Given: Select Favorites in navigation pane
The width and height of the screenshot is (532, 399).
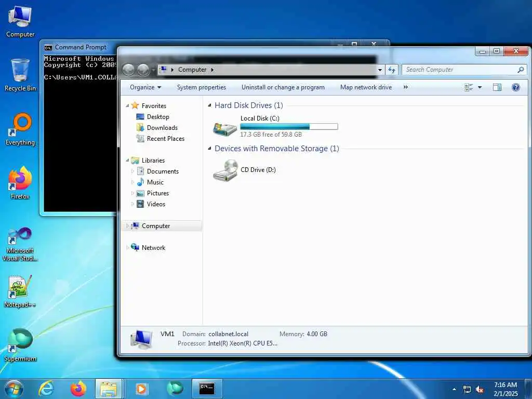Looking at the screenshot, I should tap(154, 106).
